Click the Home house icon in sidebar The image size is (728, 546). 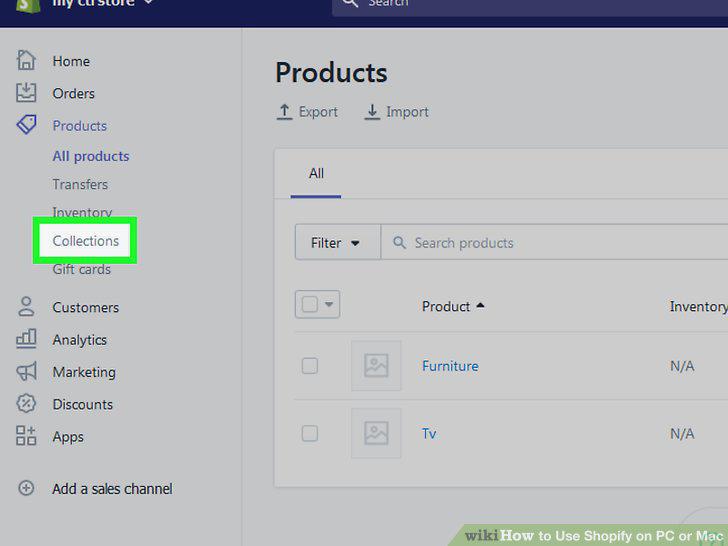pos(26,60)
